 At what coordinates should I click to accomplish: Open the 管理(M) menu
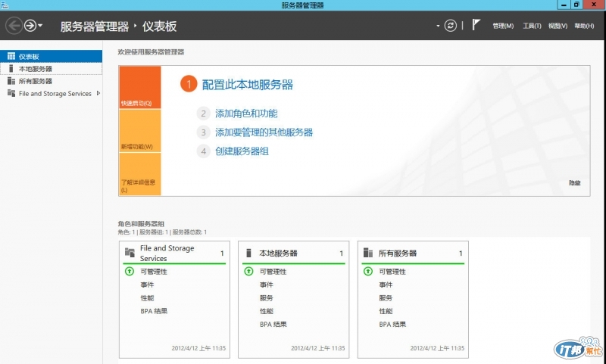(503, 26)
